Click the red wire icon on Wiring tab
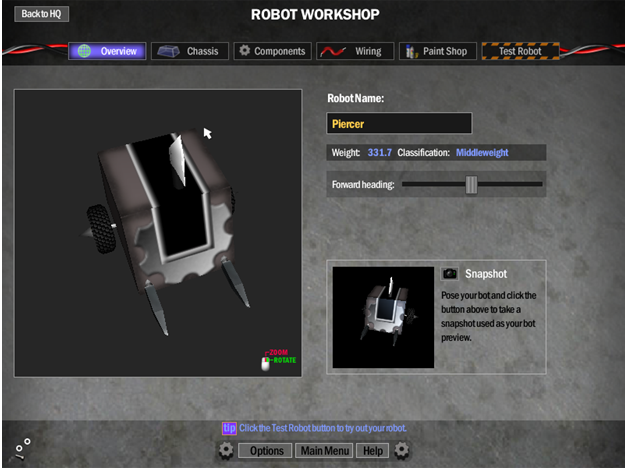The image size is (625, 468). [333, 51]
